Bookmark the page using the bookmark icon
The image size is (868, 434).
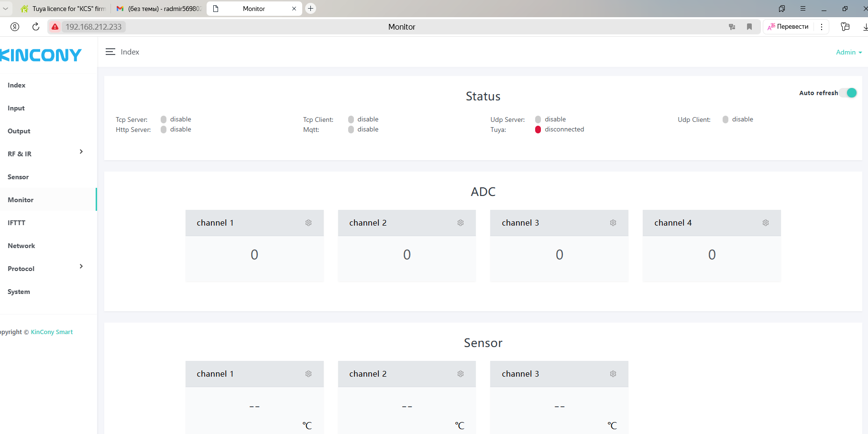click(749, 27)
